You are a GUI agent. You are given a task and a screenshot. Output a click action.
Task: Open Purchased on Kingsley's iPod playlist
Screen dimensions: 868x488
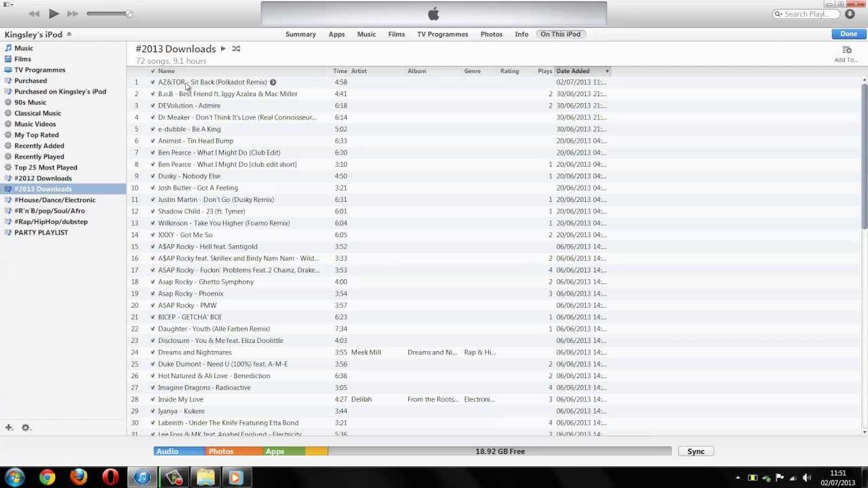(60, 91)
